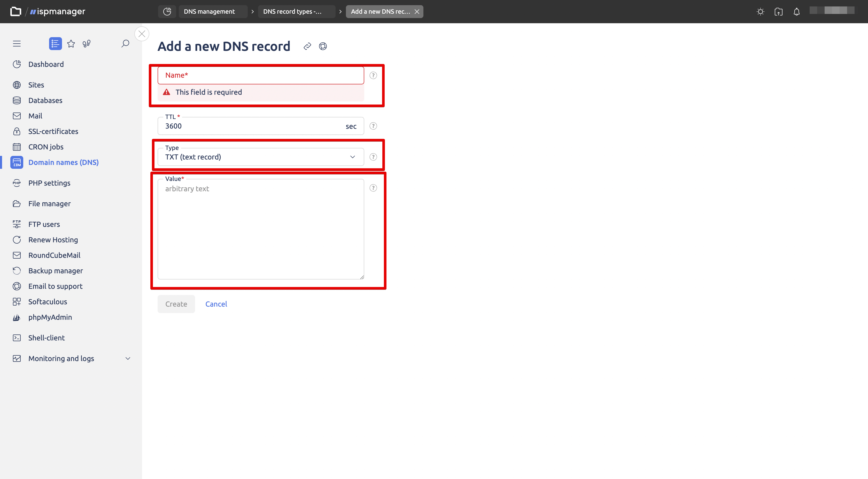Click the footprints recent-history icon
Screen dimensions: 868x479
[87, 43]
